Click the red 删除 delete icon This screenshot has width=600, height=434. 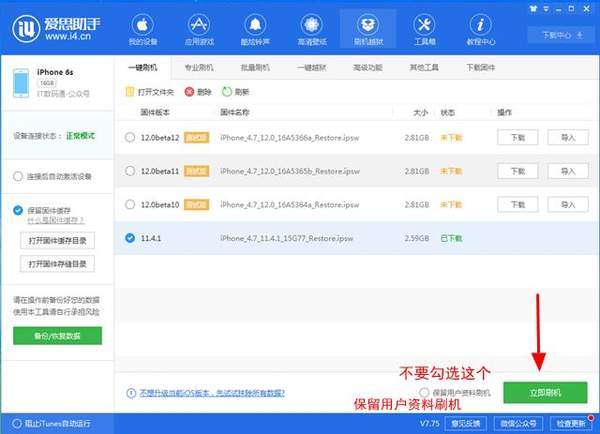coord(189,92)
